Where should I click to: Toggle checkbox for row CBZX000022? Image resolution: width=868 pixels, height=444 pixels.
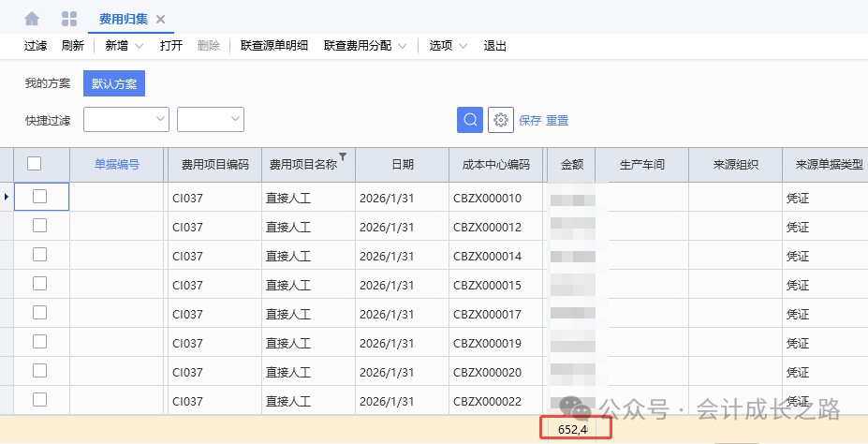[40, 400]
